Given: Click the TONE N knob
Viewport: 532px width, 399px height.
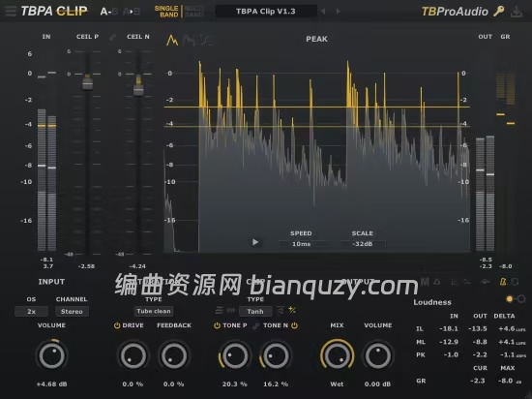Looking at the screenshot, I should point(276,355).
